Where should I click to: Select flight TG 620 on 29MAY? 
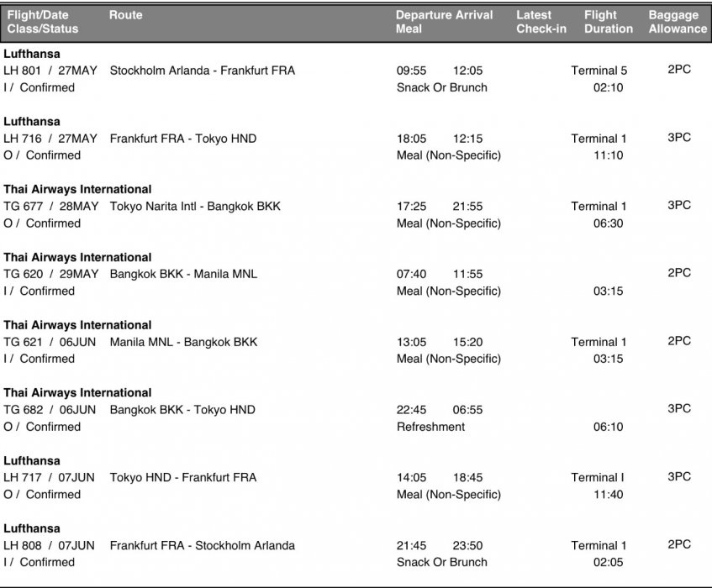[x=50, y=274]
